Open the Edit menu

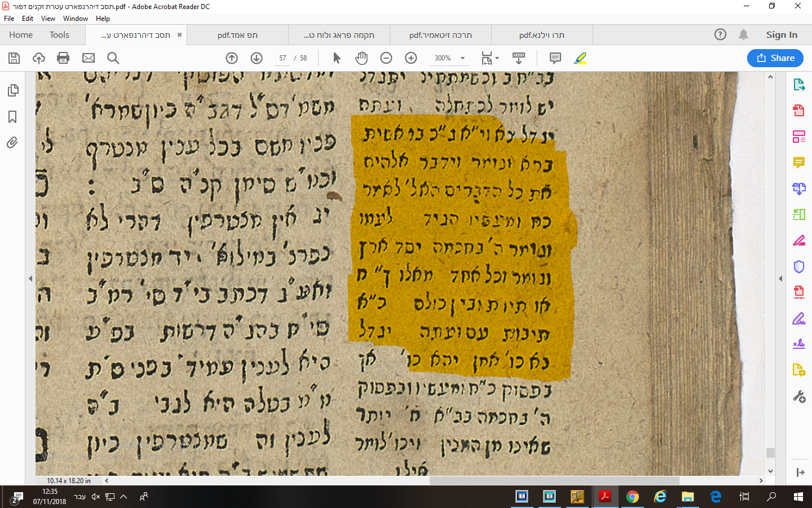point(28,19)
